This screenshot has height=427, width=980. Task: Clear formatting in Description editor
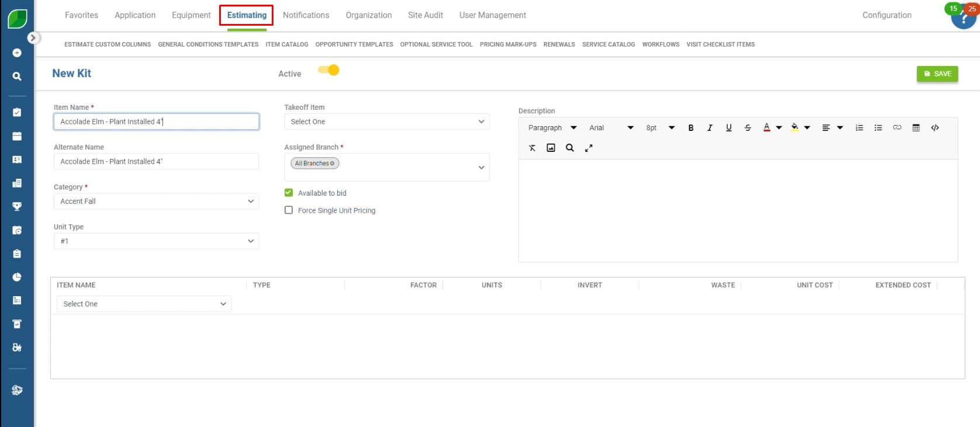(532, 148)
